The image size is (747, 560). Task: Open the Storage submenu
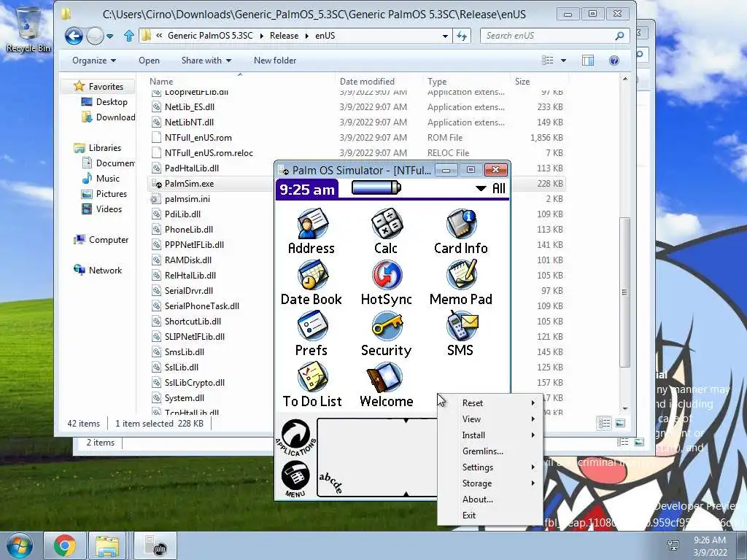(x=490, y=483)
